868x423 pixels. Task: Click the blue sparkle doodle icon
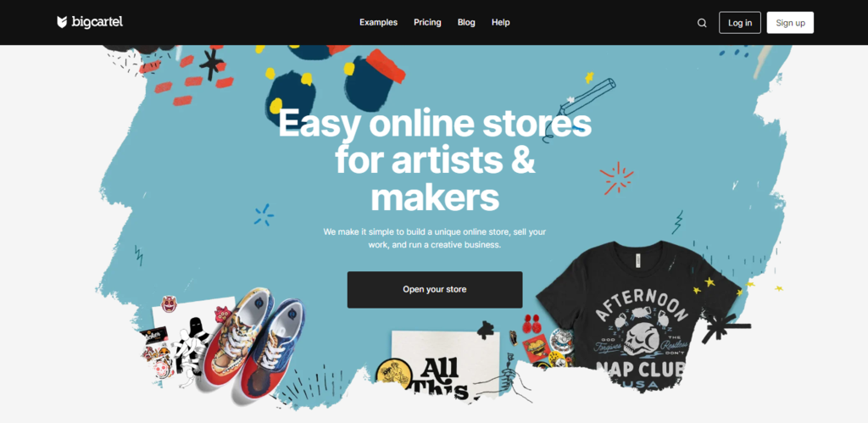264,214
